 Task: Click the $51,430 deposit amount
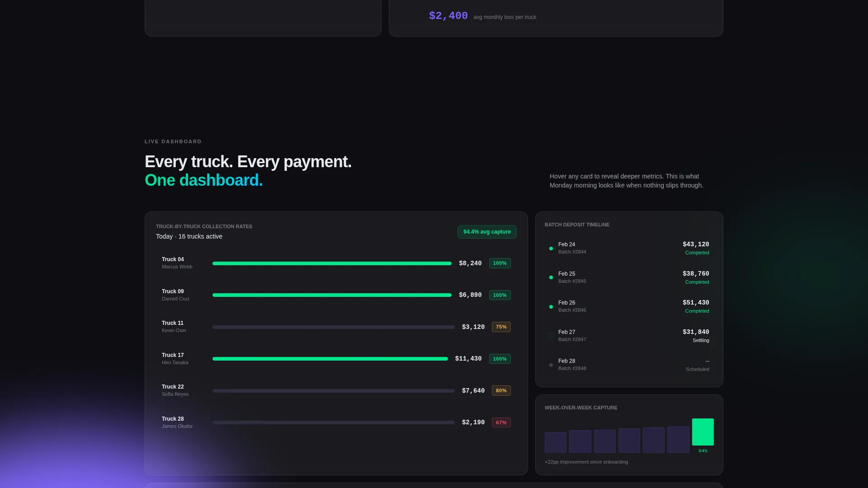696,303
